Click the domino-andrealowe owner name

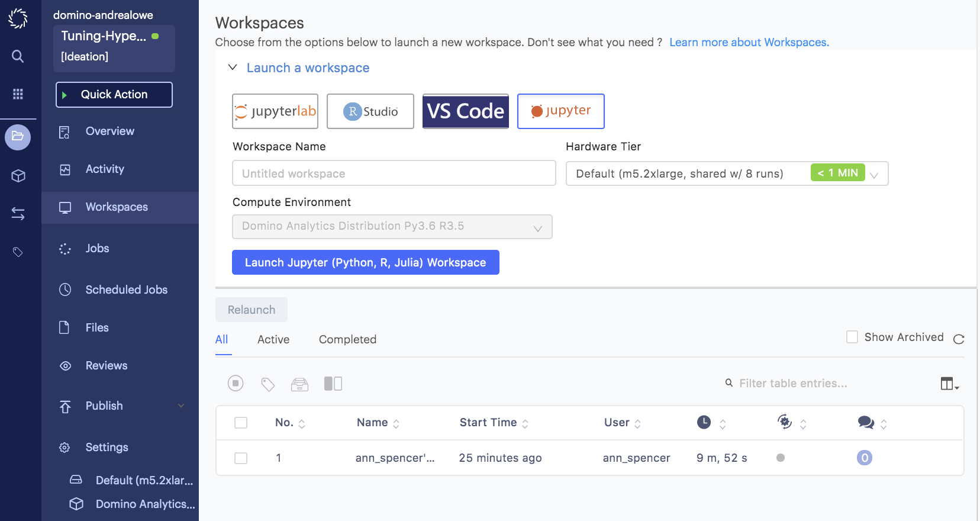coord(103,15)
